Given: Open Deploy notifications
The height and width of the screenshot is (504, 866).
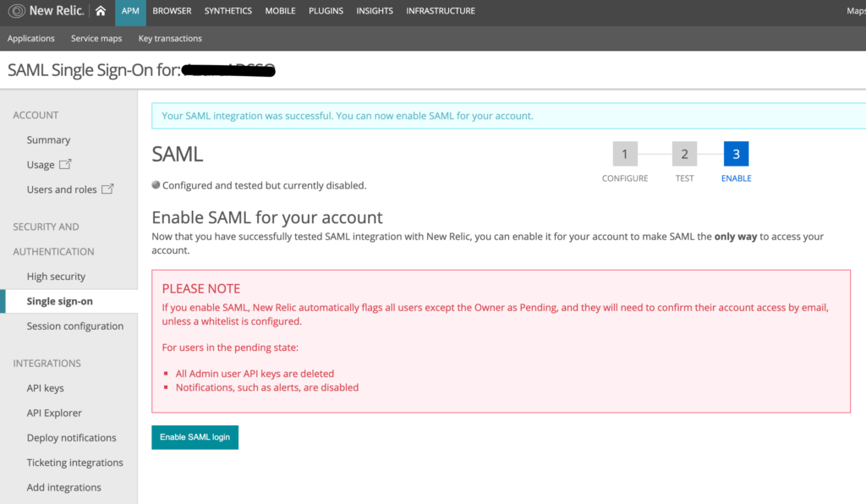Looking at the screenshot, I should click(71, 438).
